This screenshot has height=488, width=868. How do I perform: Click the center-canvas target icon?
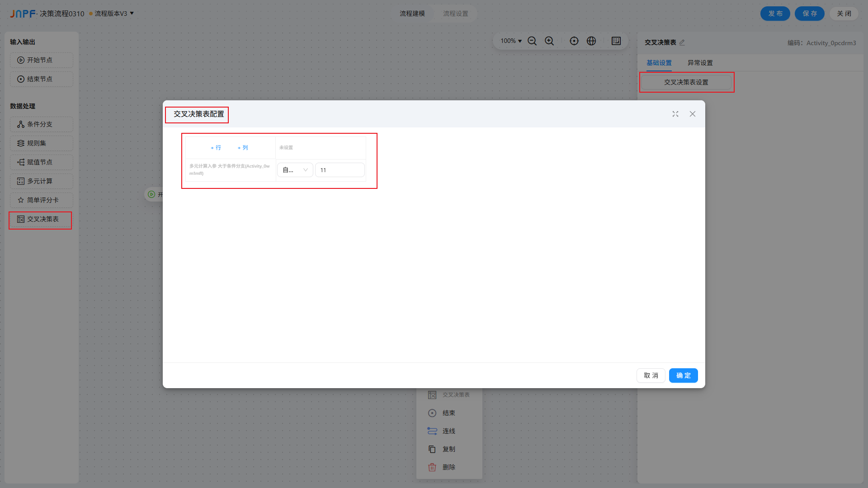pyautogui.click(x=574, y=41)
